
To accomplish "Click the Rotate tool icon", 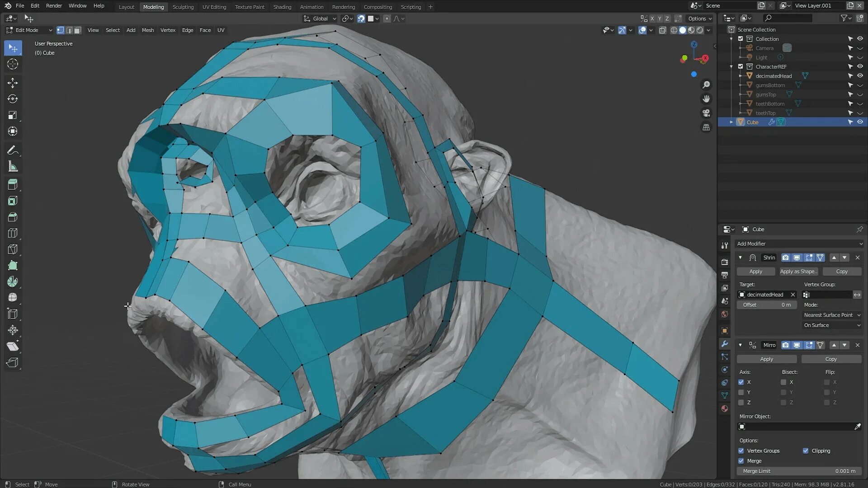I will point(13,99).
